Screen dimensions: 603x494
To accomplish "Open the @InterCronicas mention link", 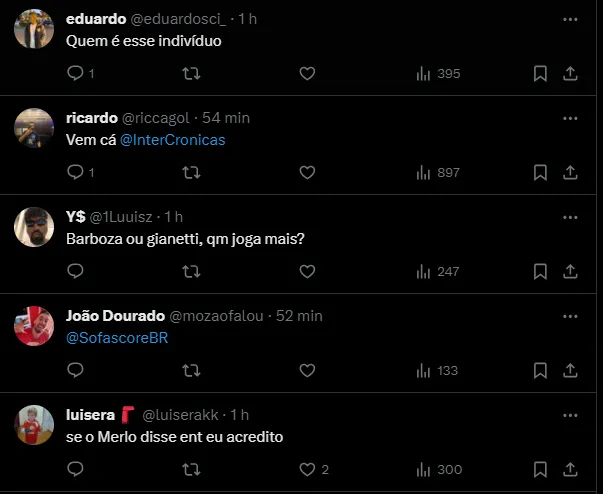I will 172,140.
